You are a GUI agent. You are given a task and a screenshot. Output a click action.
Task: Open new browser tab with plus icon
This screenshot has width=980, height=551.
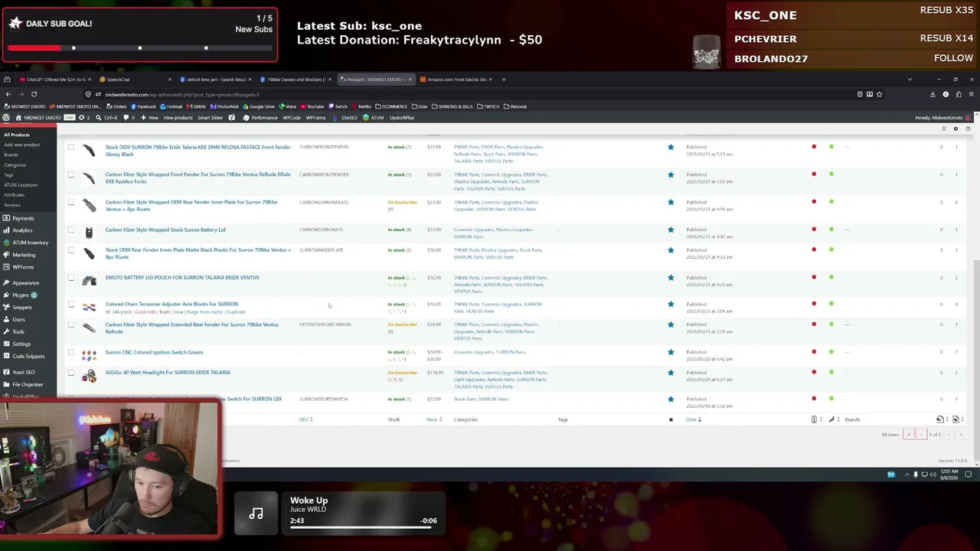[x=503, y=80]
